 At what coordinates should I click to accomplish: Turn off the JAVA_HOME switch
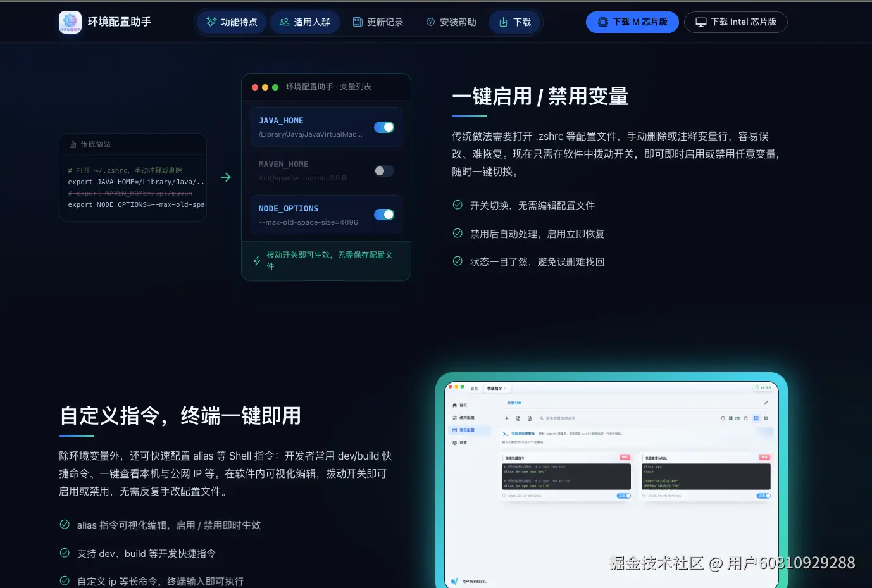point(384,127)
